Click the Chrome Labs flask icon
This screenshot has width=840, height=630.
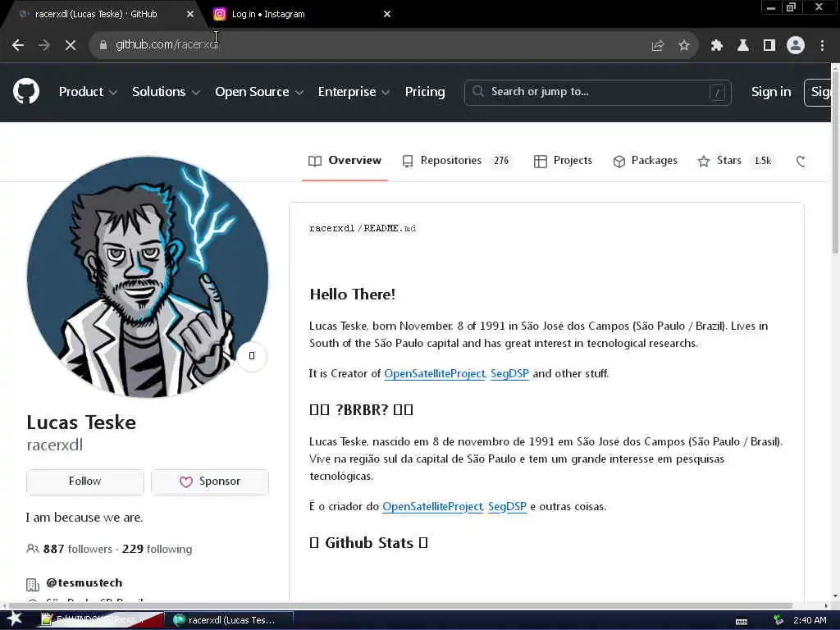(742, 46)
